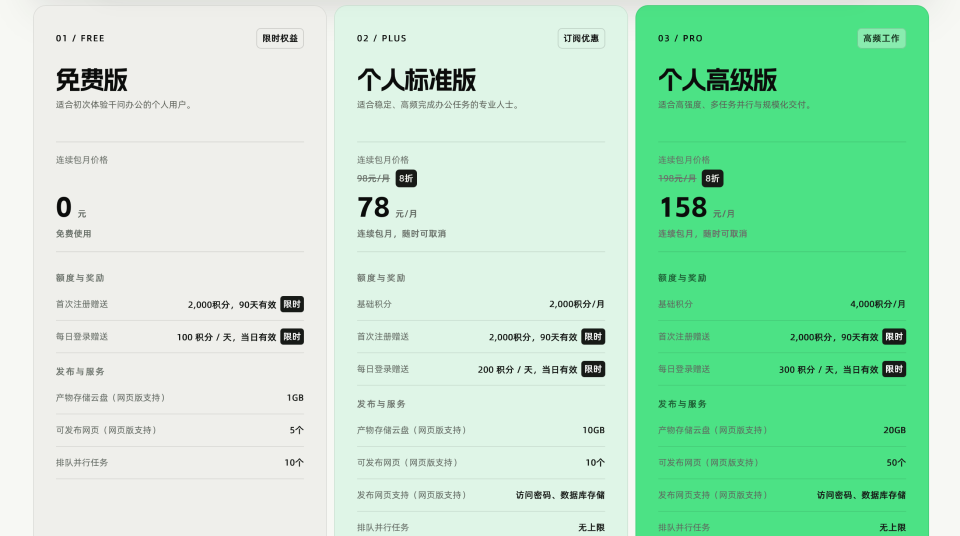
Task: Click the description 适合初次体验千问办公的个人用户。
Action: (x=125, y=105)
